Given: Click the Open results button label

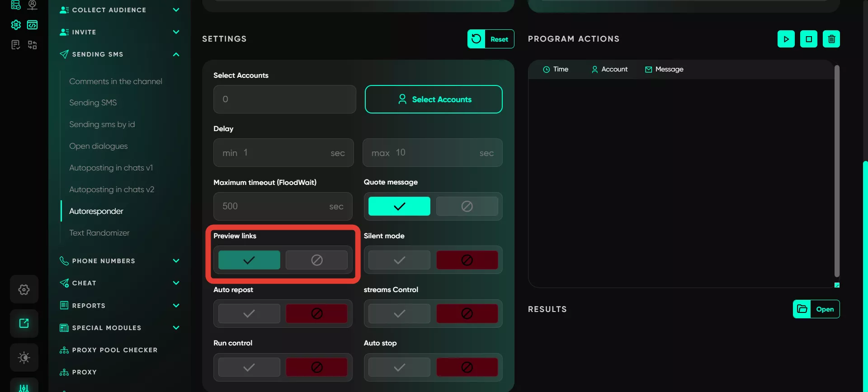Looking at the screenshot, I should coord(825,309).
